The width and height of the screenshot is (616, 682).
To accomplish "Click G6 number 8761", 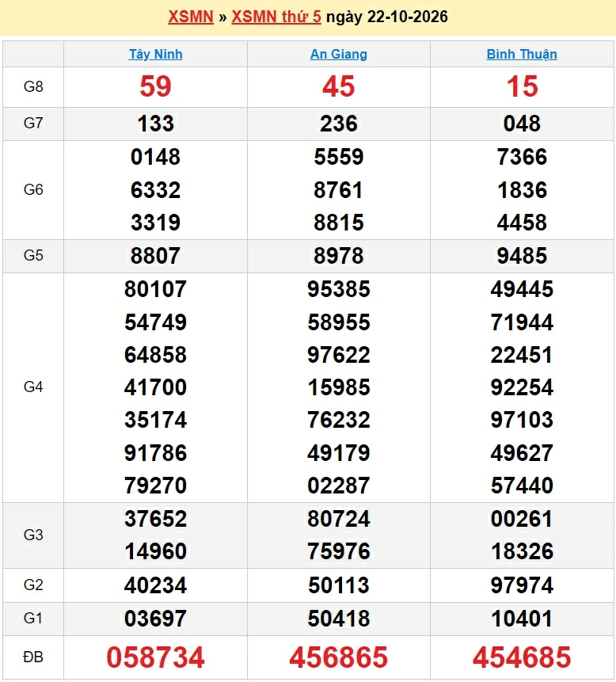I will point(339,190).
